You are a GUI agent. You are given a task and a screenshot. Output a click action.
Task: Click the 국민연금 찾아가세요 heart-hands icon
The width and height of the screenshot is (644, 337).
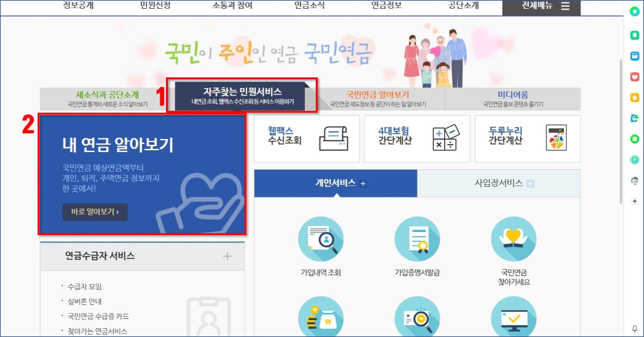pos(514,240)
